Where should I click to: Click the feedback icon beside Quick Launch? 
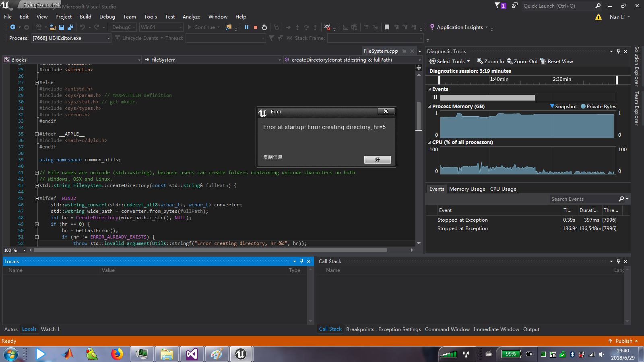514,6
